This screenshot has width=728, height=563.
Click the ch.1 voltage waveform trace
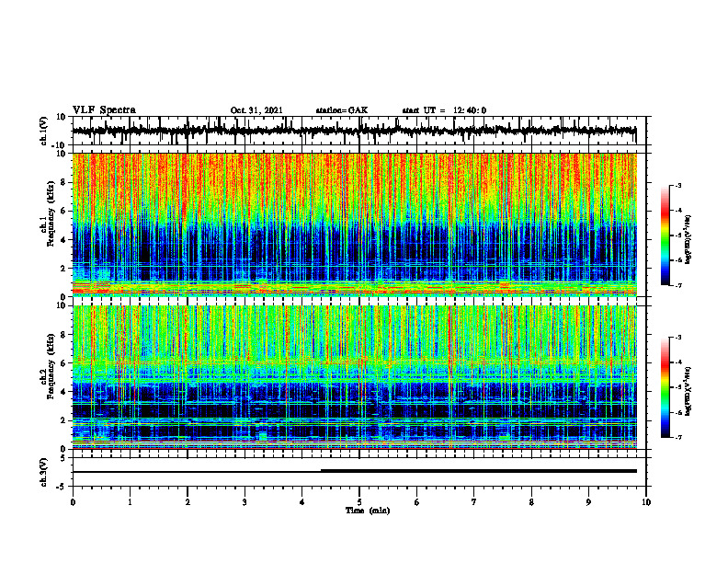click(354, 131)
